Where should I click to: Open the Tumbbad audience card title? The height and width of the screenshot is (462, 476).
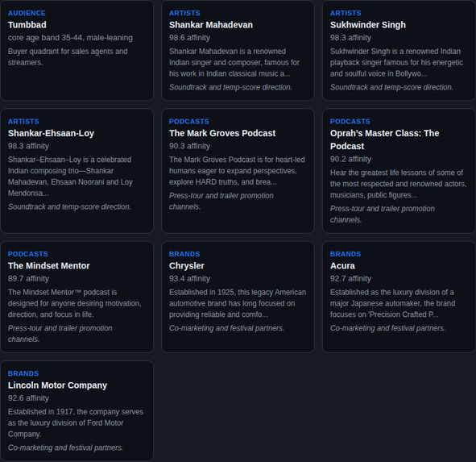[x=27, y=25]
